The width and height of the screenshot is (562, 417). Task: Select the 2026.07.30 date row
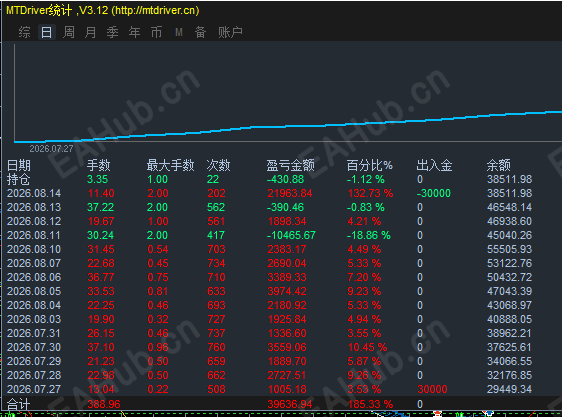click(34, 347)
